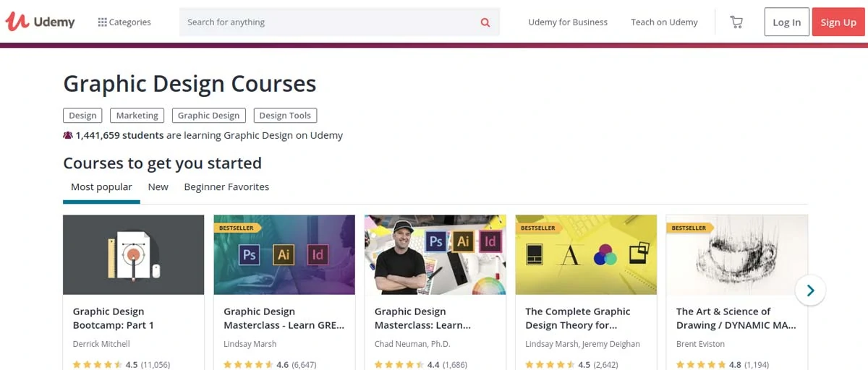The height and width of the screenshot is (370, 868).
Task: Focus the Search for anything field
Action: (x=329, y=22)
